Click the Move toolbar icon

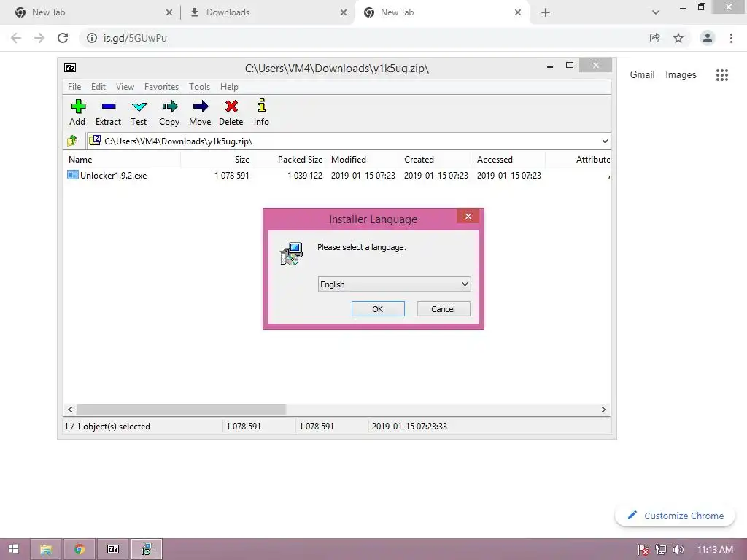[200, 106]
